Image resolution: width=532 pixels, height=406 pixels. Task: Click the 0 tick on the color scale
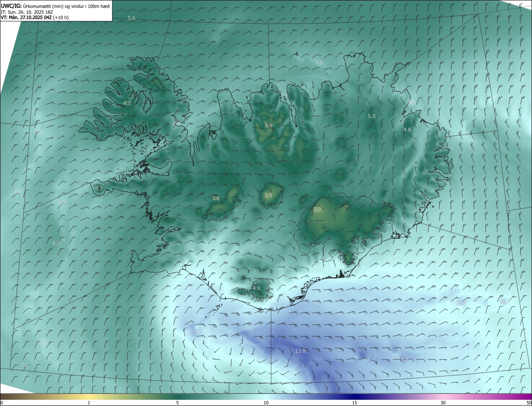pyautogui.click(x=2, y=403)
